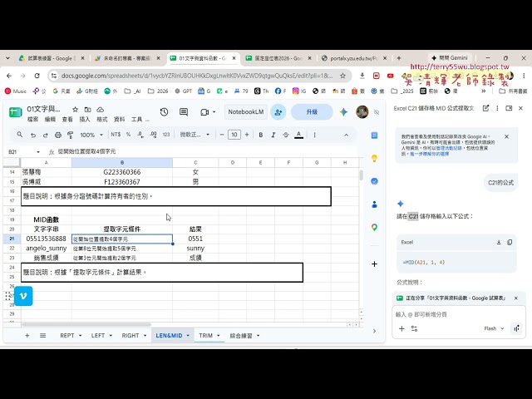This screenshot has width=532, height=399.
Task: Open Name box dropdown for B21
Action: (x=38, y=152)
